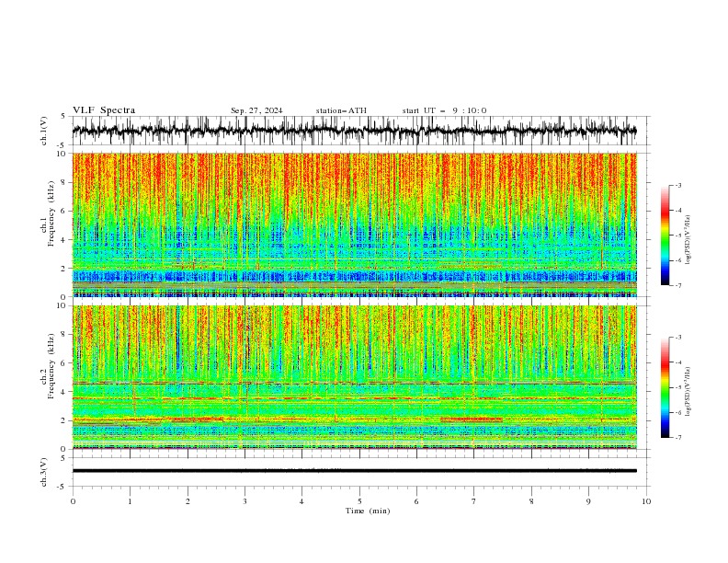Click the "VLF Spectra" plot title

[104, 110]
